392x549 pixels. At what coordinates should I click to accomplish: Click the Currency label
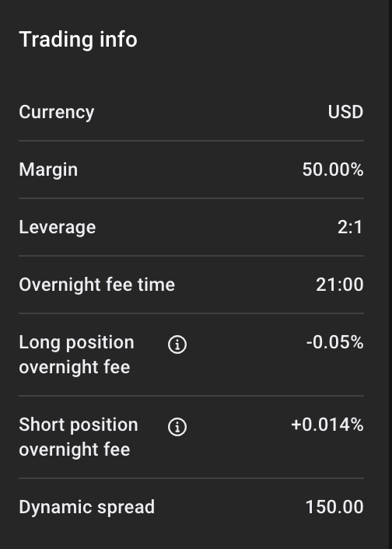[x=57, y=113]
